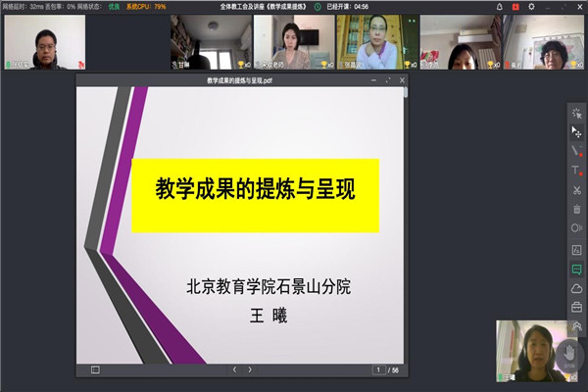588x392 pixels.
Task: Open the PDF page thumbnails grid icon
Action: 95,369
